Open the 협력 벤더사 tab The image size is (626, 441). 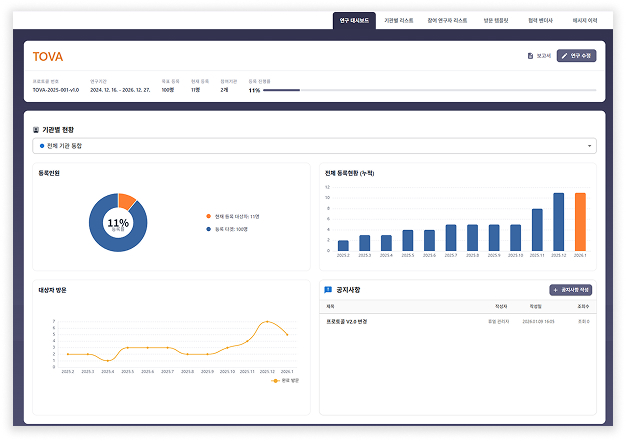pyautogui.click(x=541, y=20)
